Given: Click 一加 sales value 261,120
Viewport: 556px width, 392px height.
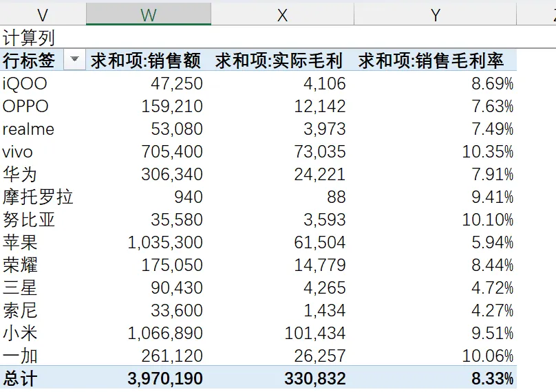Looking at the screenshot, I should pos(172,356).
